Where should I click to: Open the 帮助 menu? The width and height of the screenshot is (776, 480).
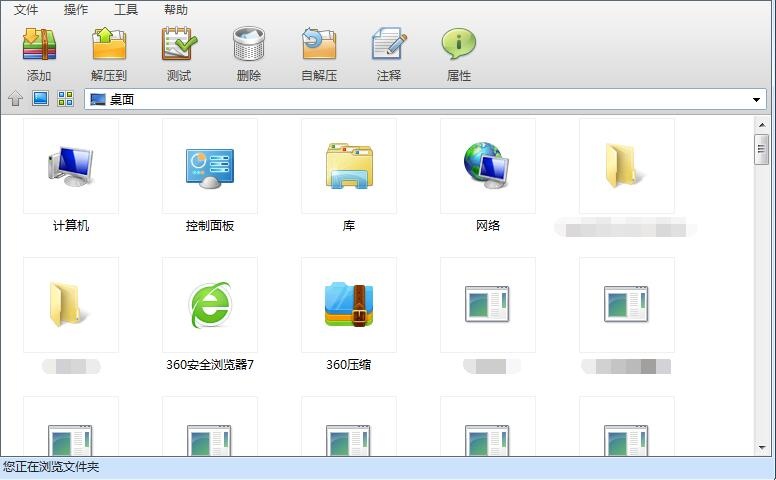(176, 9)
